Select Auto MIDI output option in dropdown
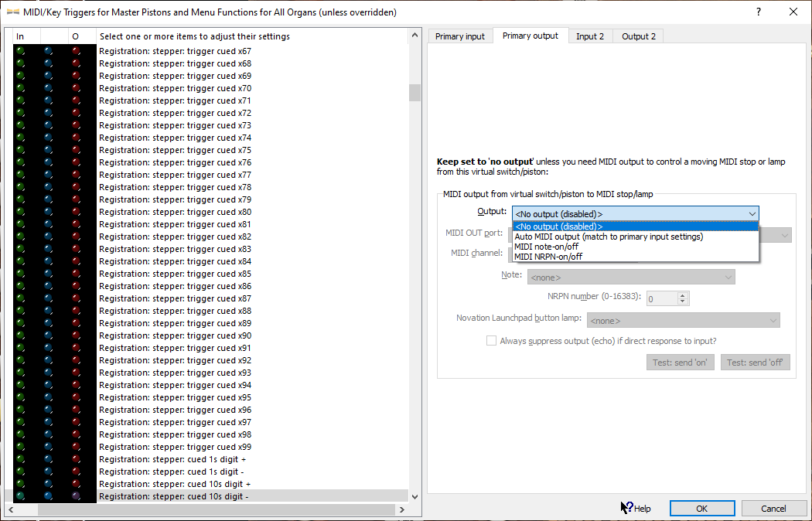812x521 pixels. click(609, 237)
